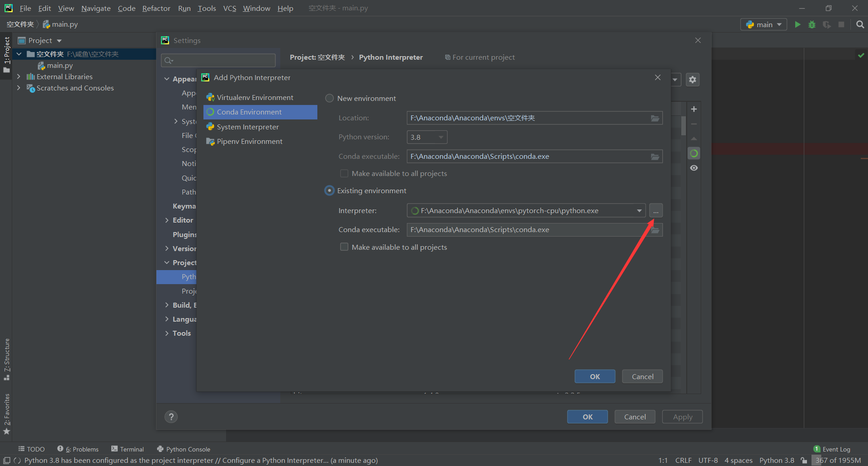
Task: Enable lower Make available to all projects
Action: [x=344, y=247]
